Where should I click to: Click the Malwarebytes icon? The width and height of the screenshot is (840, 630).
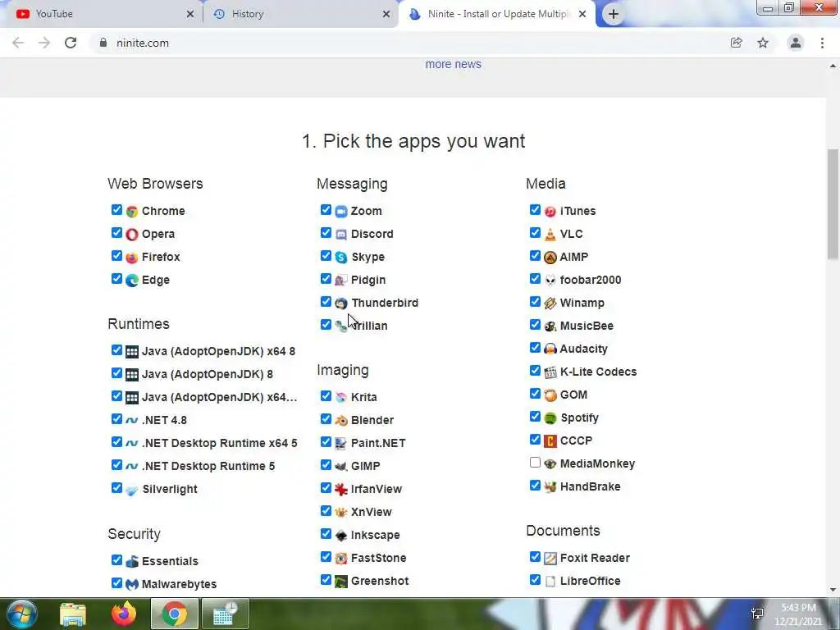(x=132, y=584)
